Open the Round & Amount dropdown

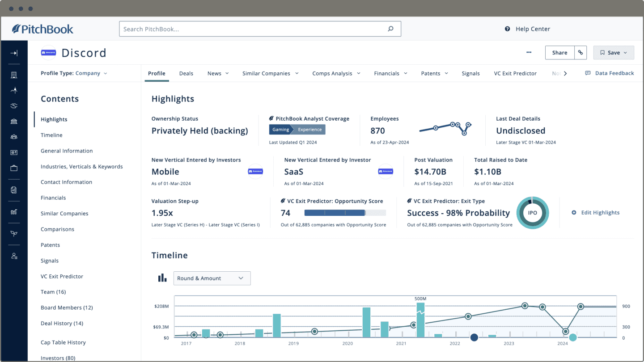pyautogui.click(x=212, y=278)
